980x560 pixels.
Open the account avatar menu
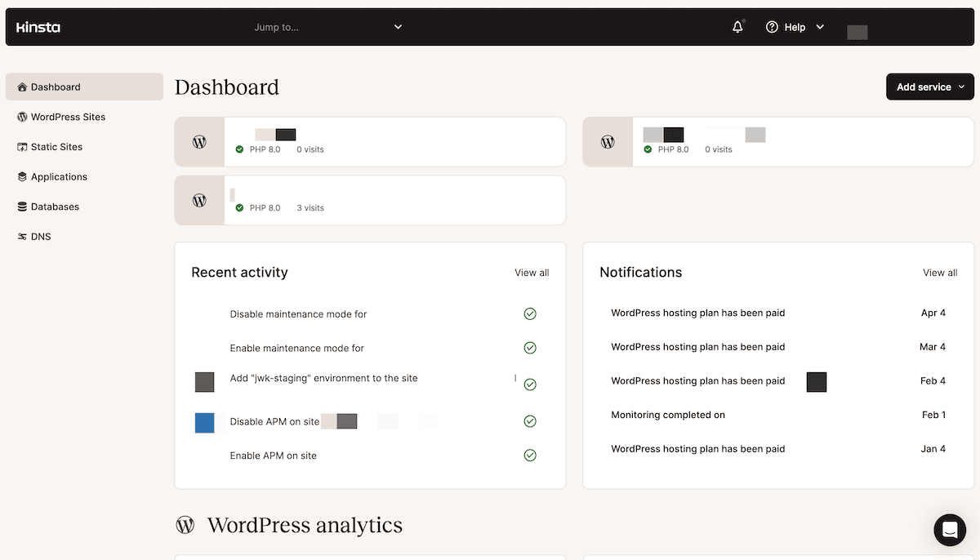[857, 32]
